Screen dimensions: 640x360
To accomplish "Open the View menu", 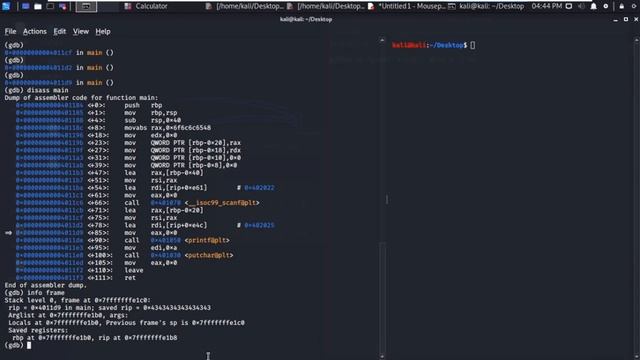I will point(81,31).
